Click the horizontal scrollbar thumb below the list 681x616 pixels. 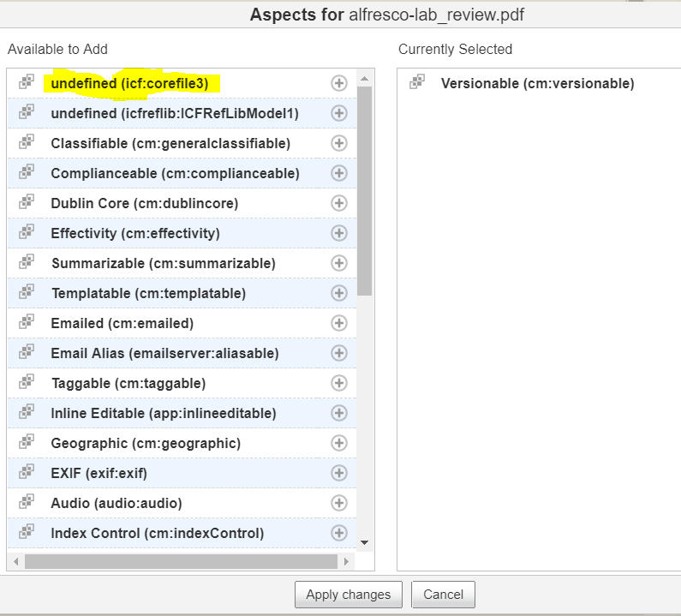181,561
